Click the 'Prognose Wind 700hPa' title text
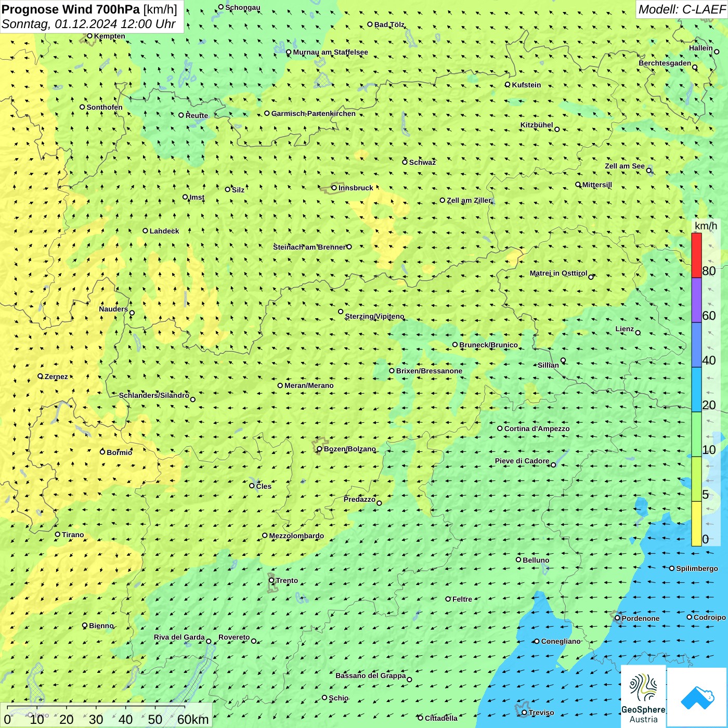 [71, 9]
